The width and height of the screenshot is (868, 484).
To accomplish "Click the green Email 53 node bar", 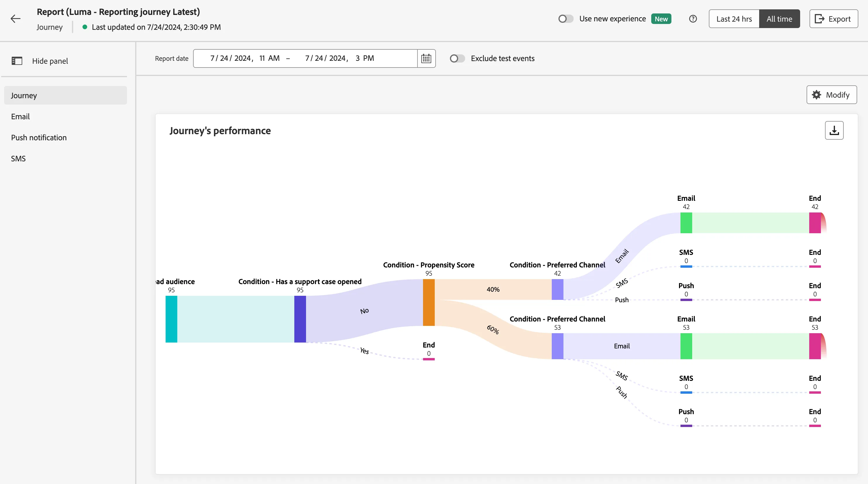I will click(686, 346).
